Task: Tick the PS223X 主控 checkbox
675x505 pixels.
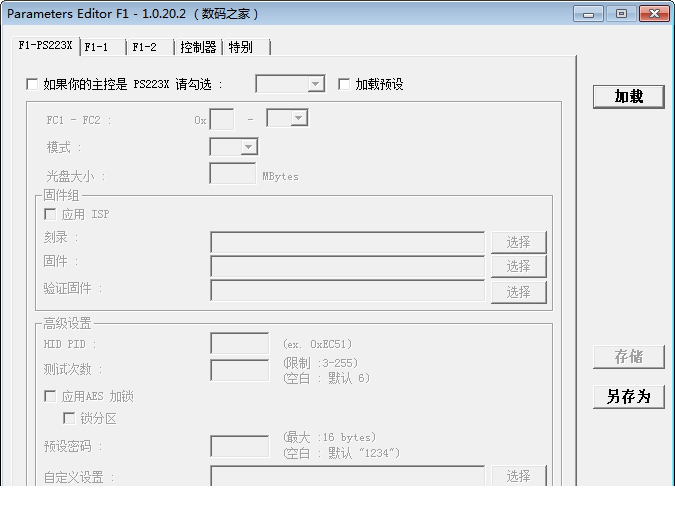Action: pyautogui.click(x=32, y=84)
